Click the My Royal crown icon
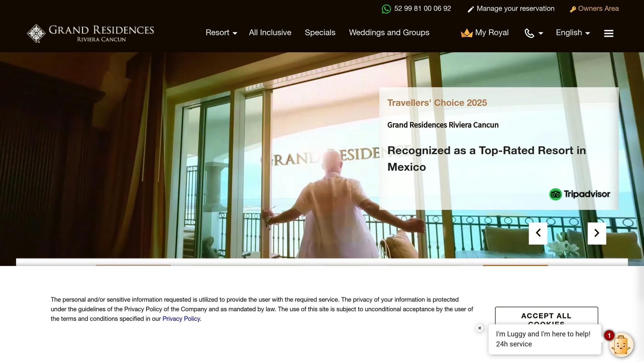The image size is (644, 362). click(467, 33)
